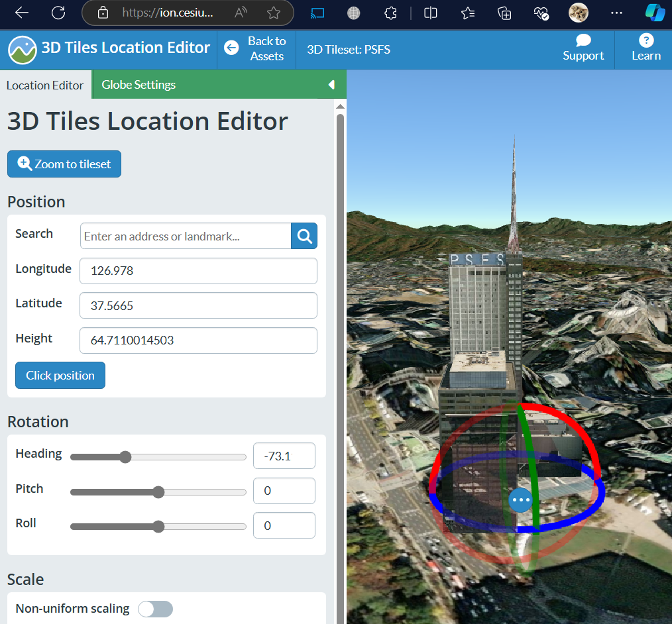Click the 3D Tileset: PSFS title

click(x=349, y=50)
